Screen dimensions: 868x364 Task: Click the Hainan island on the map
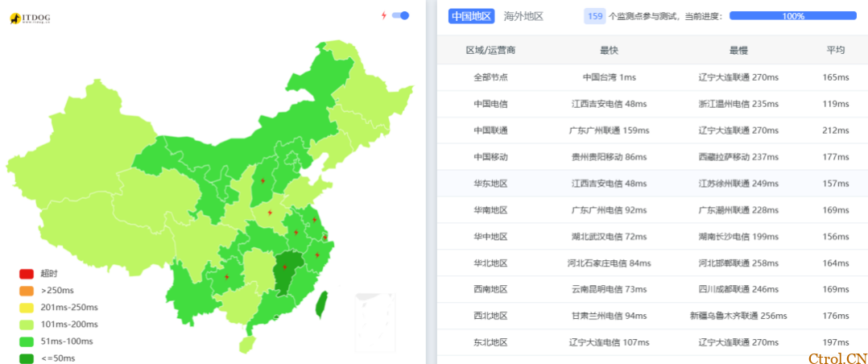click(x=247, y=345)
